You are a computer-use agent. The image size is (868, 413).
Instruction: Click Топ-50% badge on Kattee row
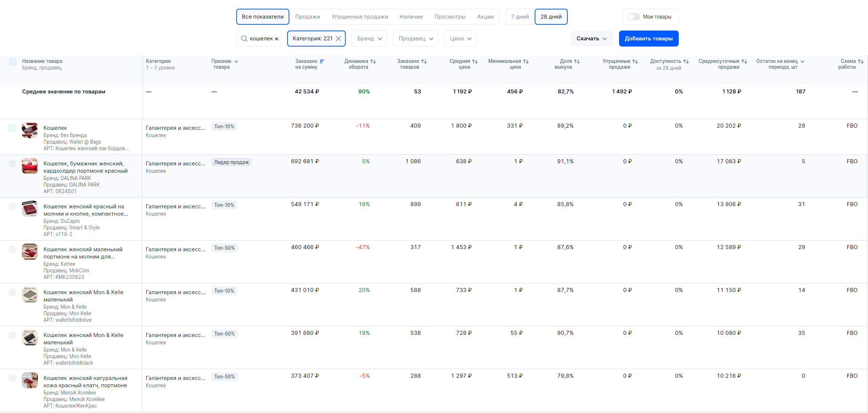pos(225,248)
